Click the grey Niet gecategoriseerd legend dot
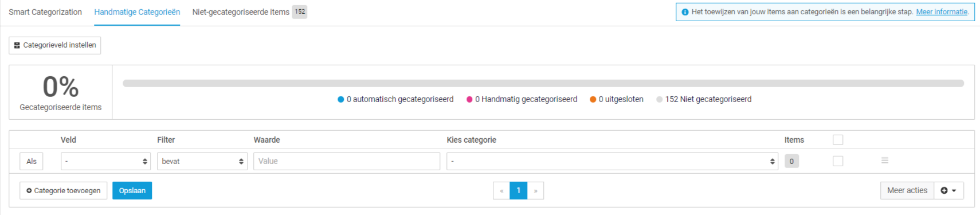The width and height of the screenshot is (980, 215). [x=660, y=99]
